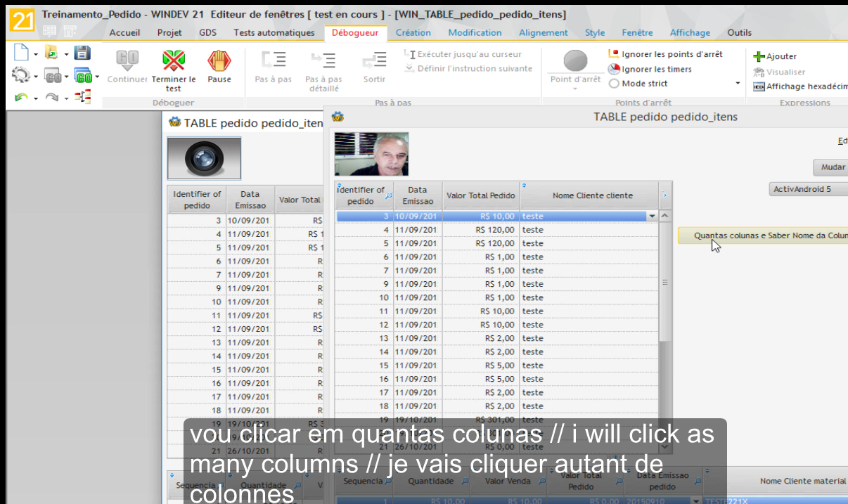Select front table row with identifier 4
Viewport: 848px width, 504px height.
(497, 230)
